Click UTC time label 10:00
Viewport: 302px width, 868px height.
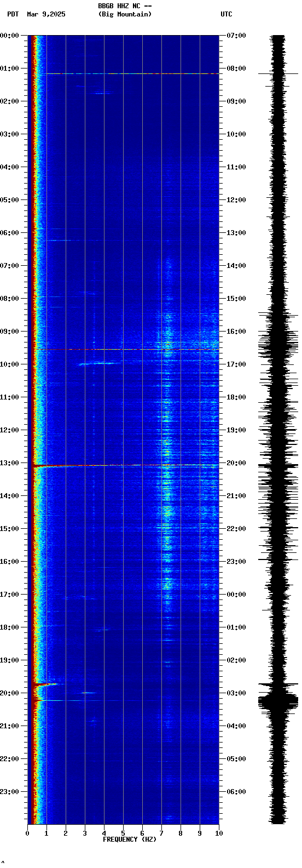(236, 134)
